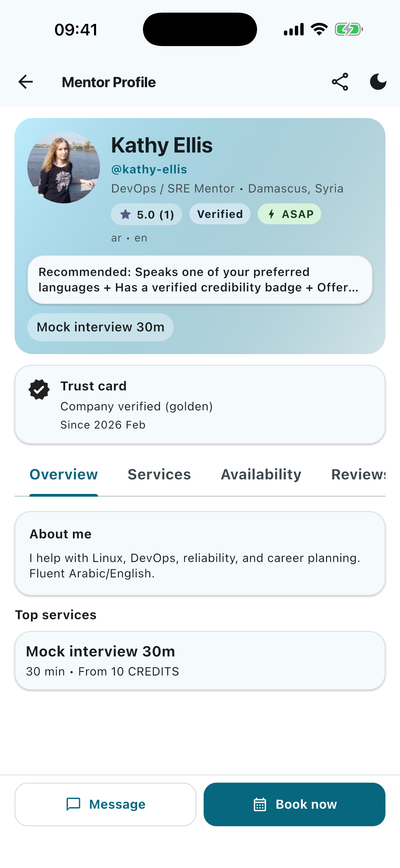
Task: Show the Reviews tab
Action: click(358, 475)
